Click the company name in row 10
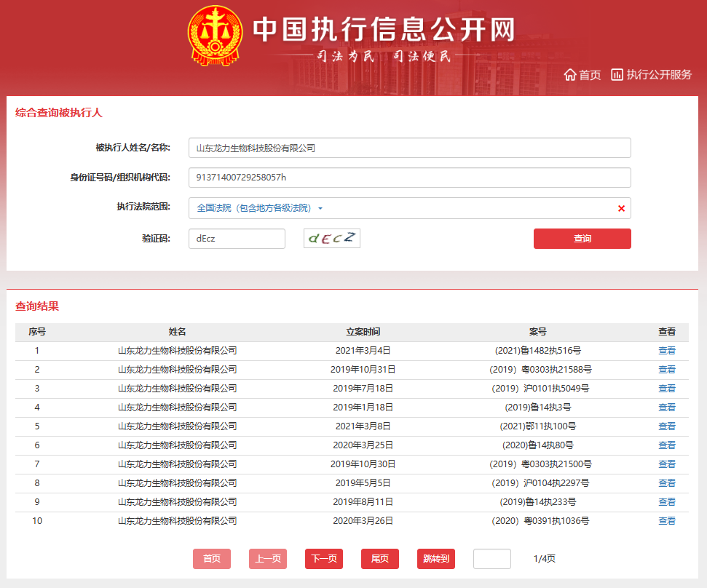707x588 pixels. (x=177, y=521)
